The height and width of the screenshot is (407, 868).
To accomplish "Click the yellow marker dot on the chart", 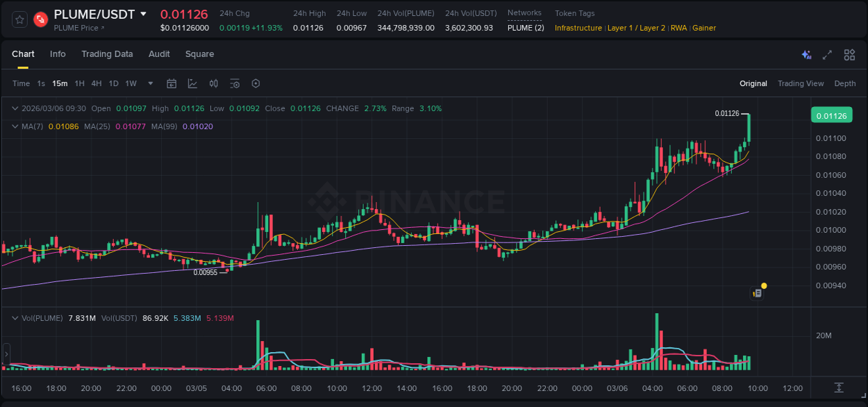I will 763,285.
